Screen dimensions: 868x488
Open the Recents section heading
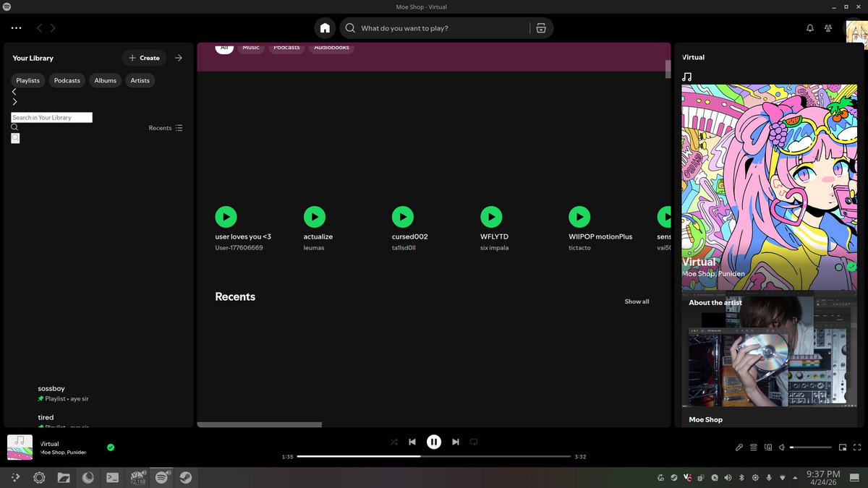coord(235,296)
